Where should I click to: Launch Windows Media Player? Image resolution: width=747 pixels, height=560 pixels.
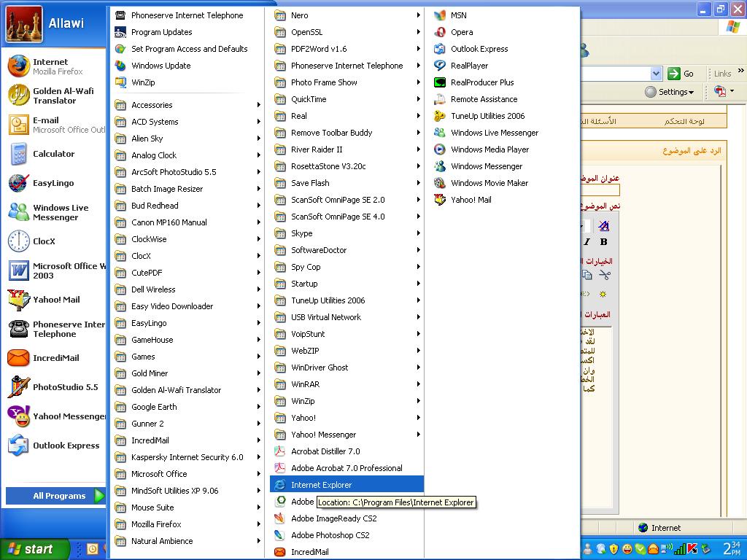tap(489, 149)
